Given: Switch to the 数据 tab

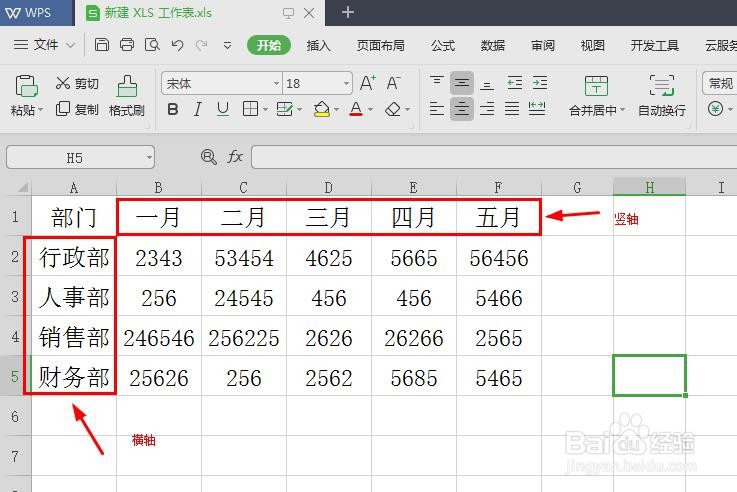Looking at the screenshot, I should pyautogui.click(x=493, y=46).
